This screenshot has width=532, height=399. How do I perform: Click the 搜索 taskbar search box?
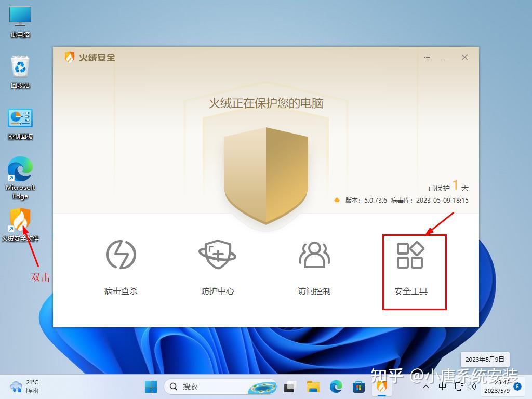(x=220, y=387)
